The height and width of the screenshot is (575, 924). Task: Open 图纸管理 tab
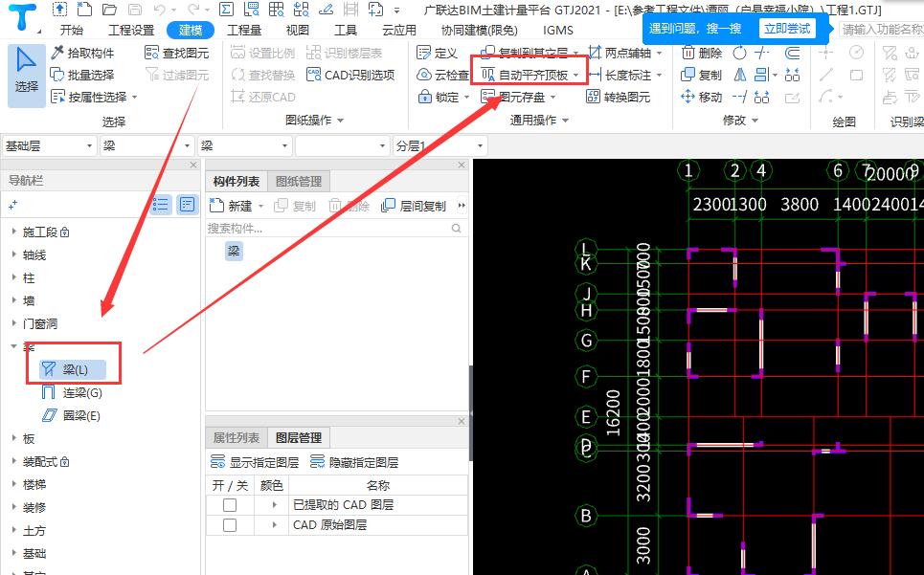(x=299, y=181)
